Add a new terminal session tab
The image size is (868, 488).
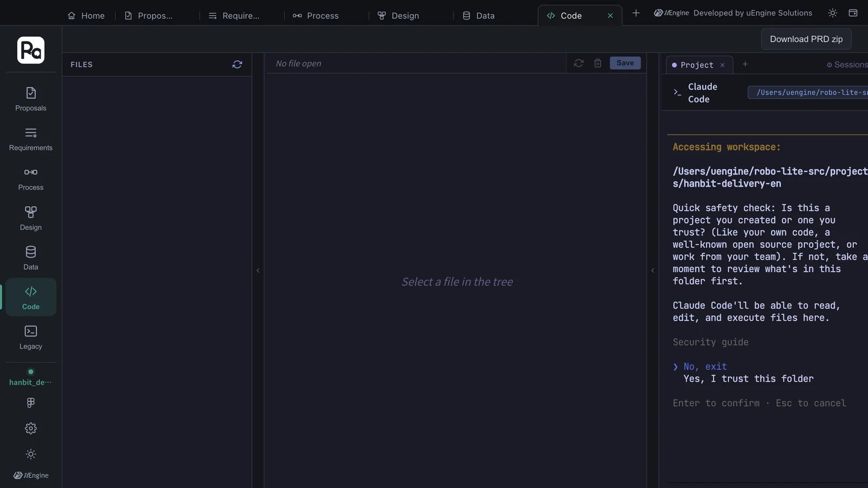(745, 64)
